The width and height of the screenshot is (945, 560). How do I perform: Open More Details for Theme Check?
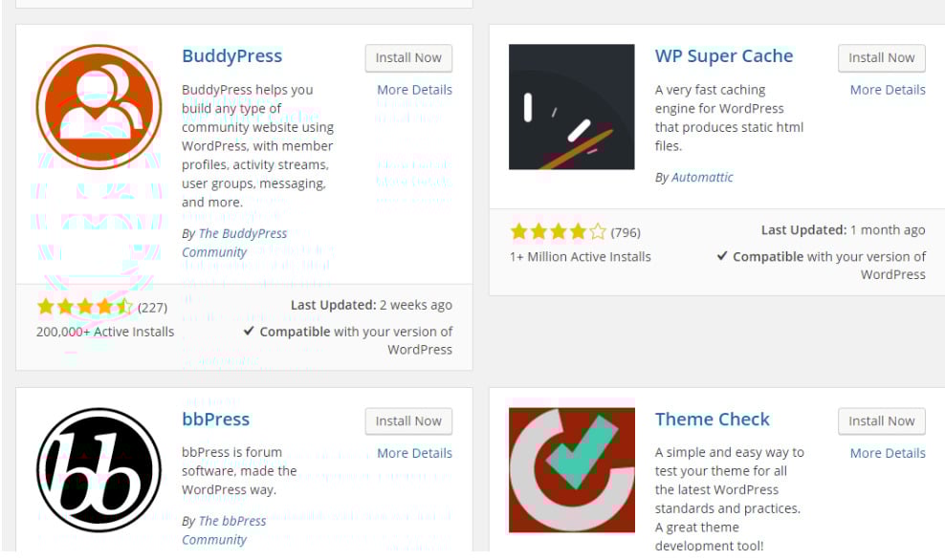pyautogui.click(x=887, y=453)
